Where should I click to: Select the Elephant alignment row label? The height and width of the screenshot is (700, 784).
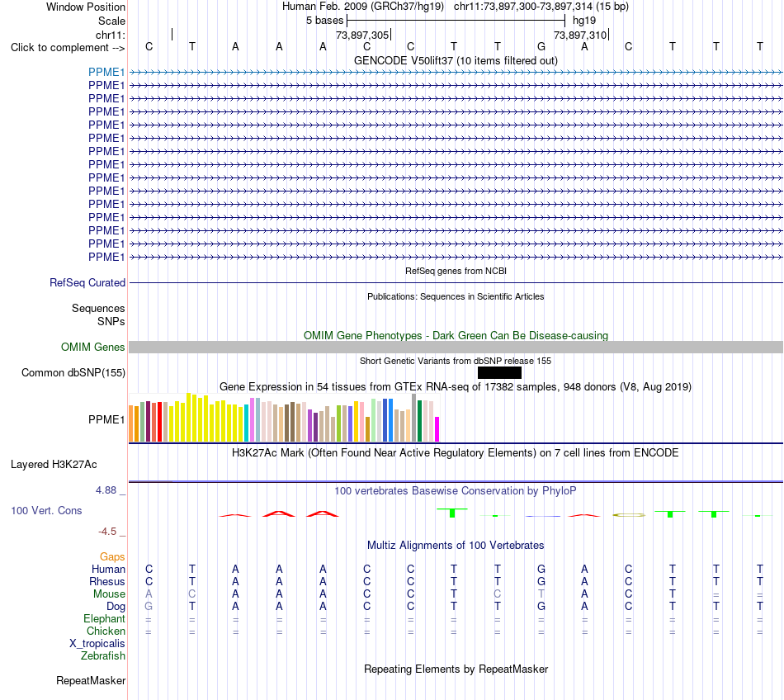[105, 619]
